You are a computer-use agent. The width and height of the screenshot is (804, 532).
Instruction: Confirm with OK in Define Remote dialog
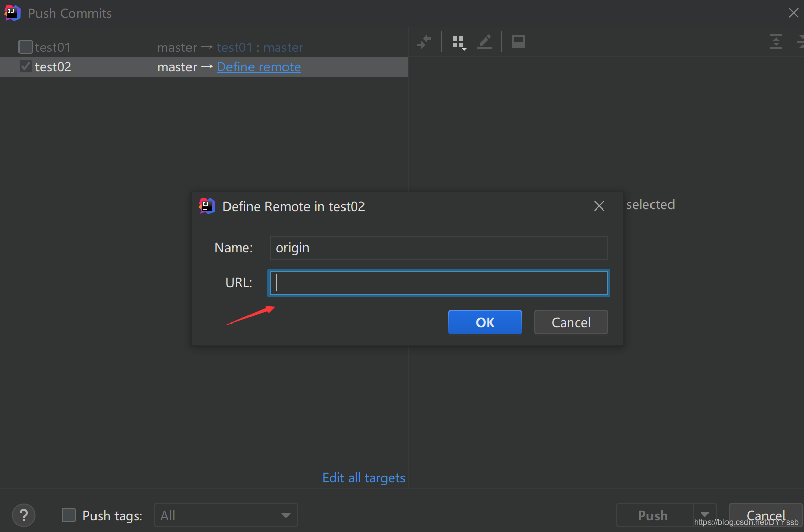click(x=485, y=322)
